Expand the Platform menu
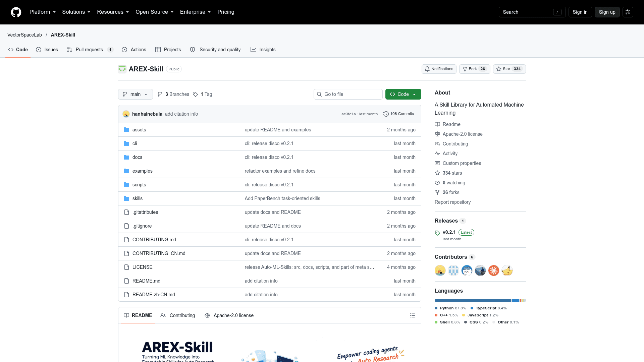 43,12
